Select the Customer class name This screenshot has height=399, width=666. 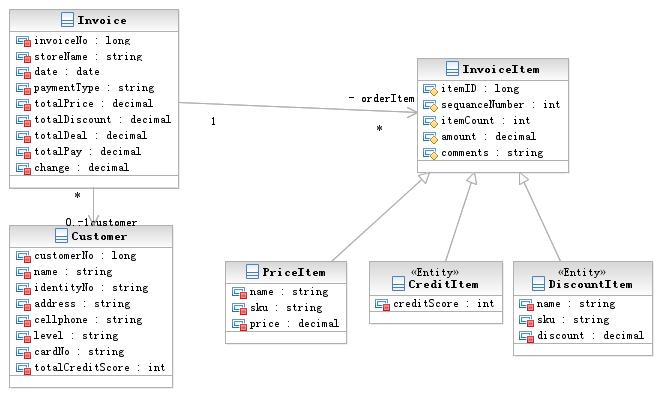tap(99, 236)
